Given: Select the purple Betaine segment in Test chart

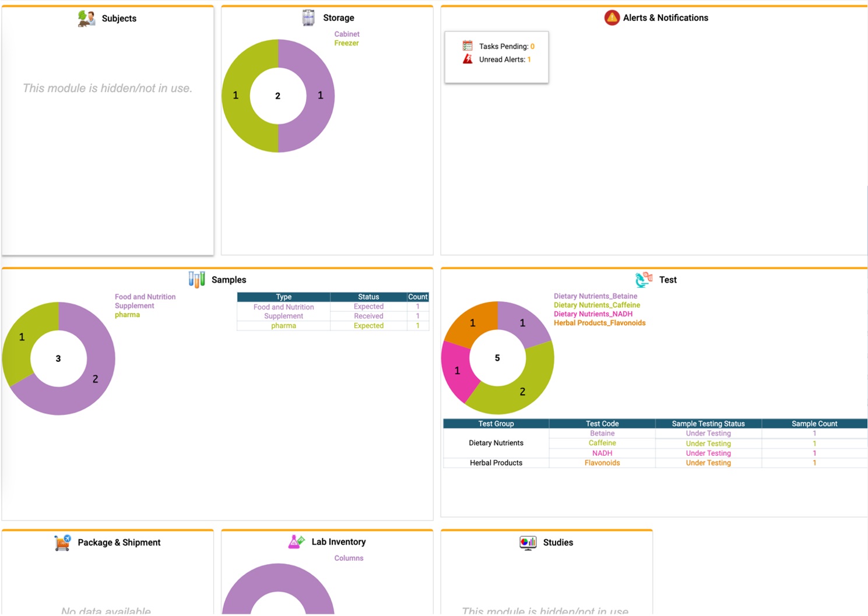Looking at the screenshot, I should click(522, 323).
